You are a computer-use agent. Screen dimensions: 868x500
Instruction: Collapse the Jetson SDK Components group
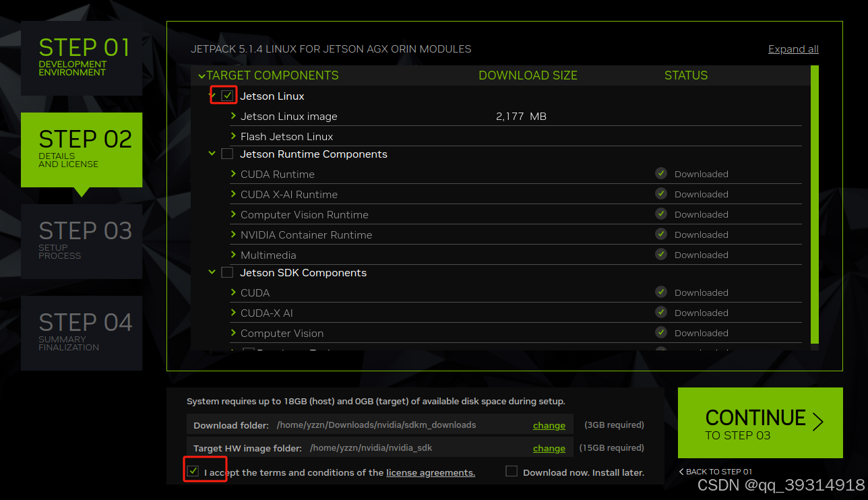tap(212, 272)
